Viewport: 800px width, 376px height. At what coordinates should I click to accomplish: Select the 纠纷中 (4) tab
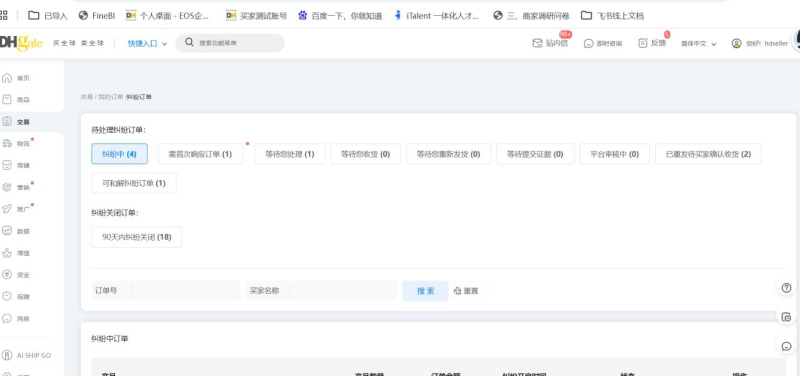(119, 154)
